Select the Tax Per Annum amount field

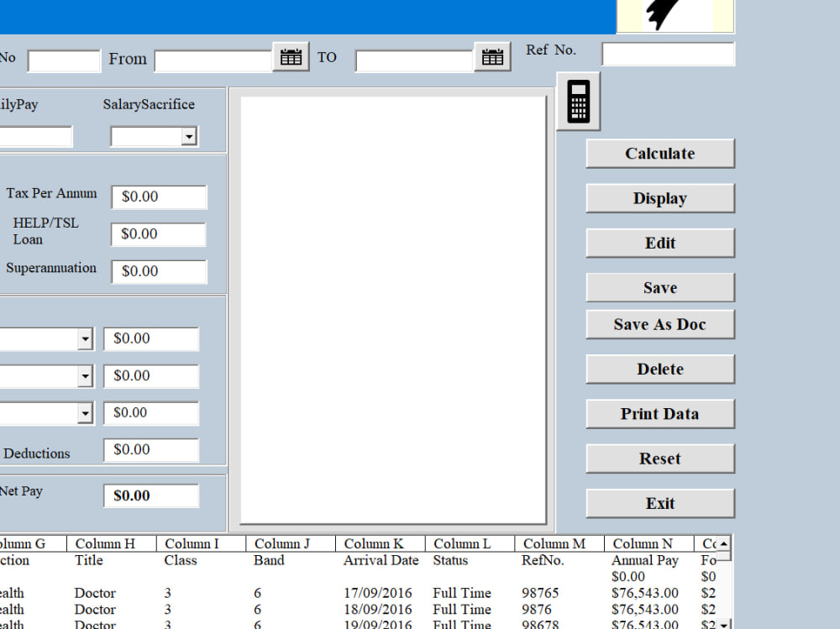(x=159, y=197)
